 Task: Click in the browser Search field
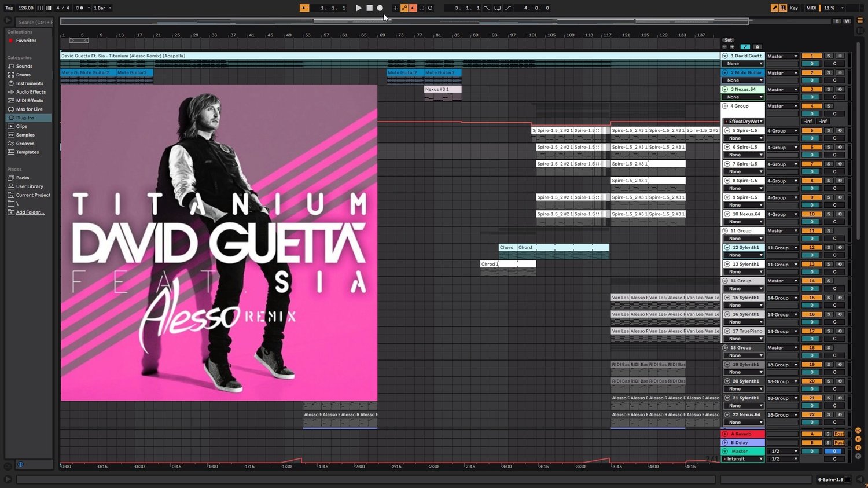(x=35, y=23)
